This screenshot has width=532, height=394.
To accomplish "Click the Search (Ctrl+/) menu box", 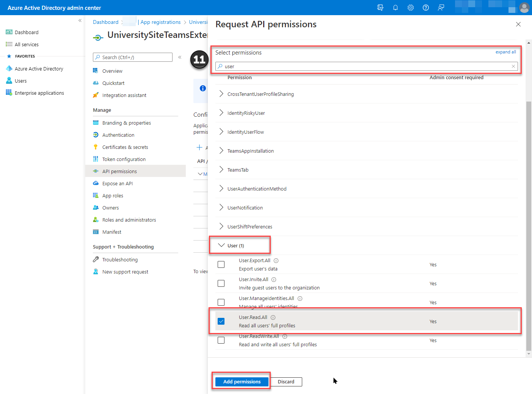I will 133,57.
